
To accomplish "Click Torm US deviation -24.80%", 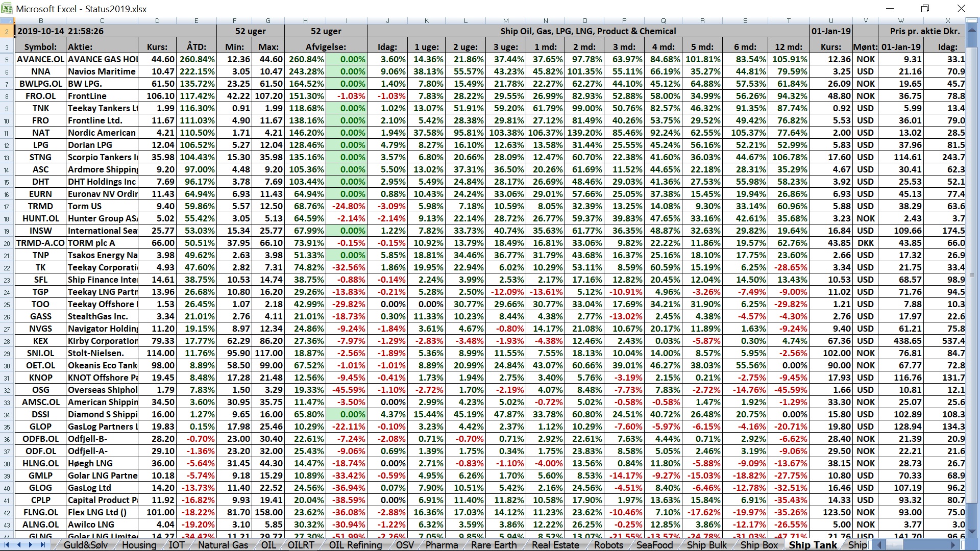I will click(x=347, y=206).
